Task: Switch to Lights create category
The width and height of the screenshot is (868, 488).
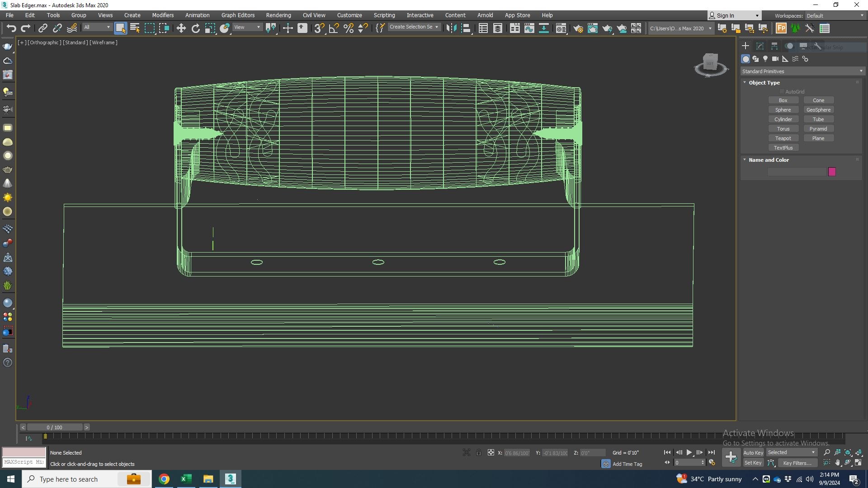Action: (765, 59)
